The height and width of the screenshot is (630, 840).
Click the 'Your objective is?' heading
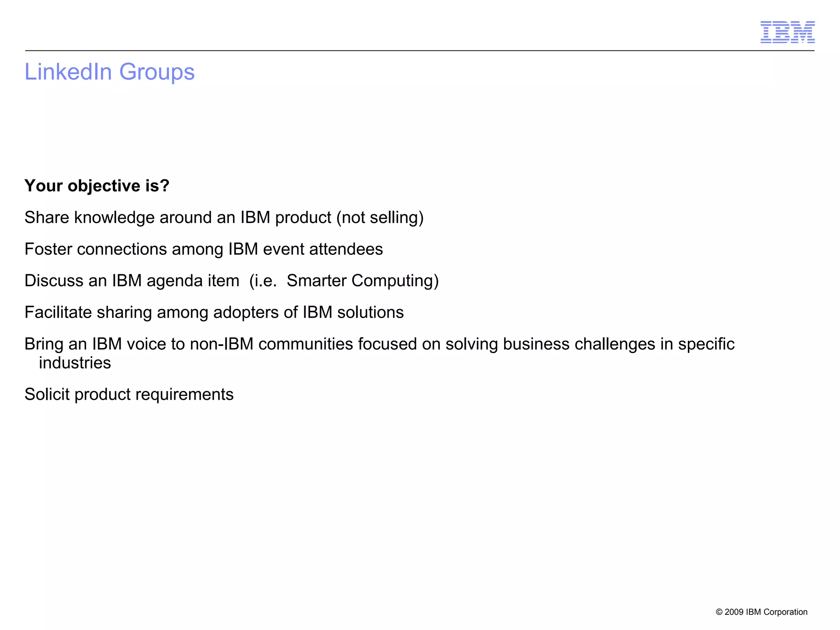tap(97, 186)
